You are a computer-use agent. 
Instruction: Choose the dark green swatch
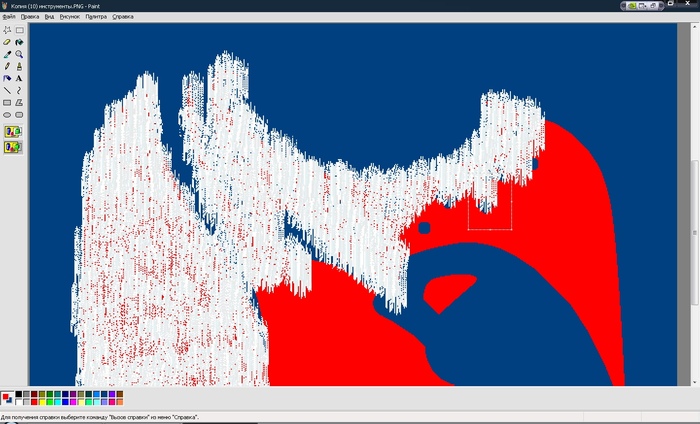50,394
